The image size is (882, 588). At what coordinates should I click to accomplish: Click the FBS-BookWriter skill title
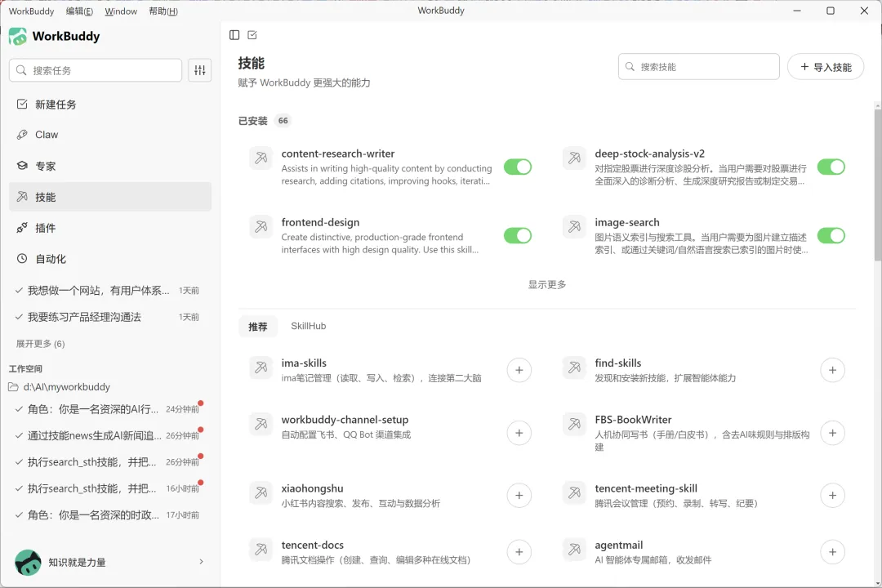click(633, 420)
